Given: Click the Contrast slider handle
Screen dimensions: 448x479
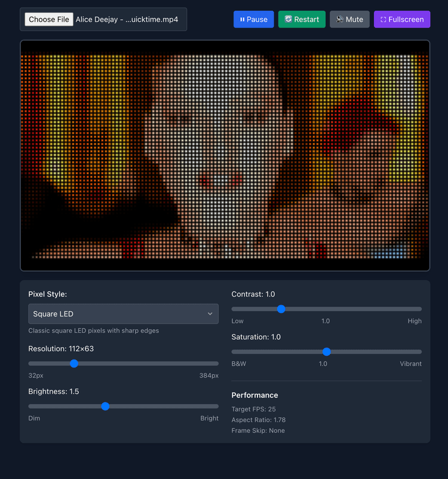Looking at the screenshot, I should (281, 309).
